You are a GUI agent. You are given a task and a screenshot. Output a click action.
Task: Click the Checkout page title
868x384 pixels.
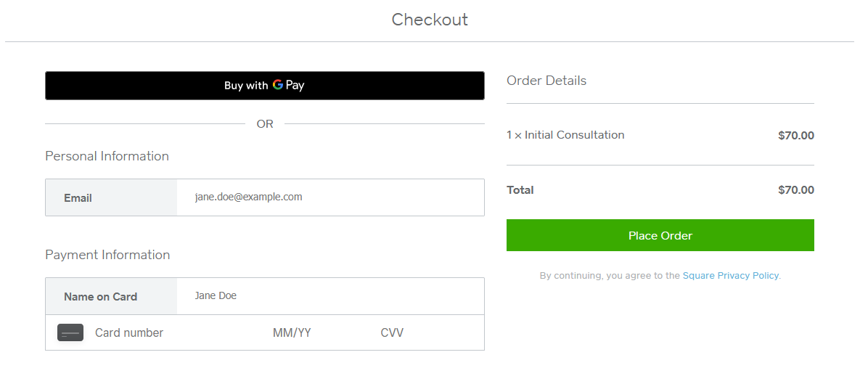(x=430, y=20)
